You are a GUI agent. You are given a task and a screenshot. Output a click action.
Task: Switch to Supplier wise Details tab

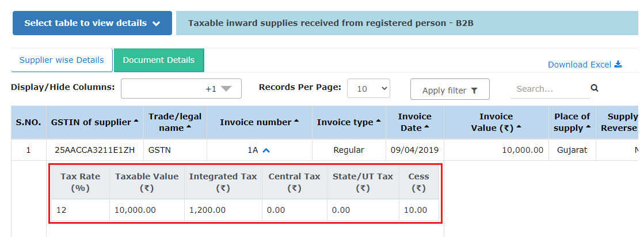[62, 60]
